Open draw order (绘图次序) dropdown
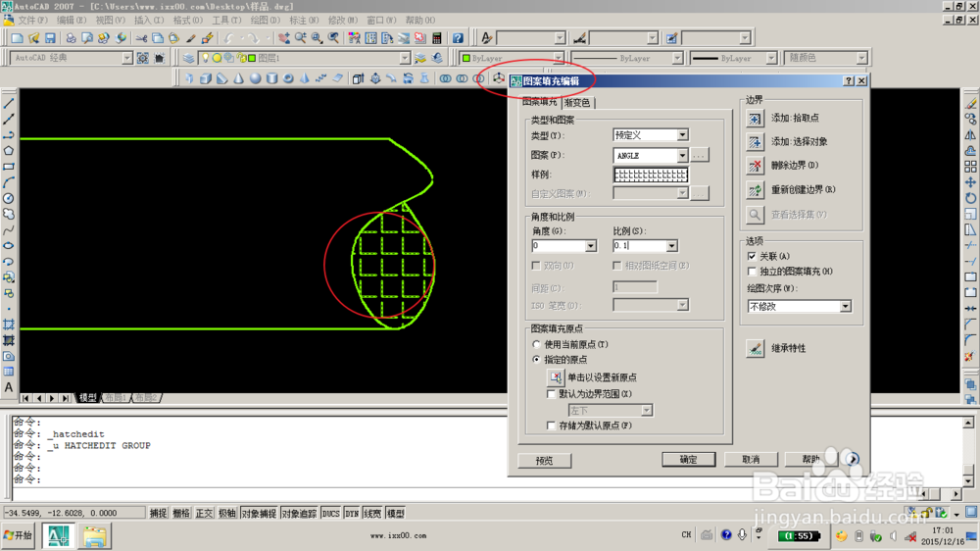 [x=845, y=307]
